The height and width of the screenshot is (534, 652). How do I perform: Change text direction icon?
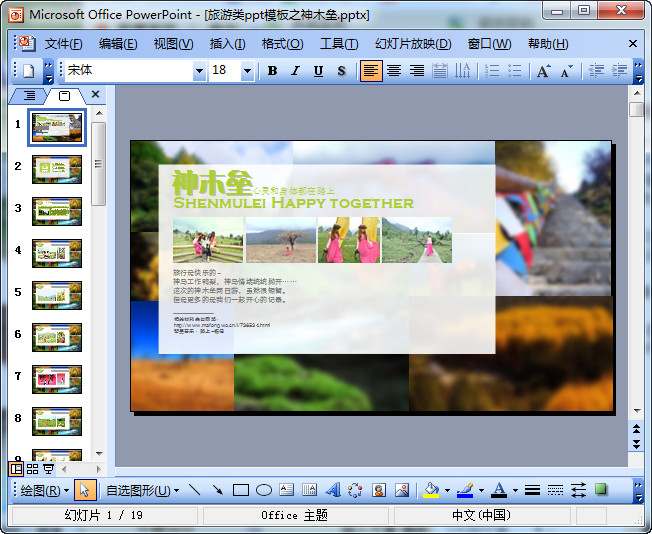pos(462,71)
